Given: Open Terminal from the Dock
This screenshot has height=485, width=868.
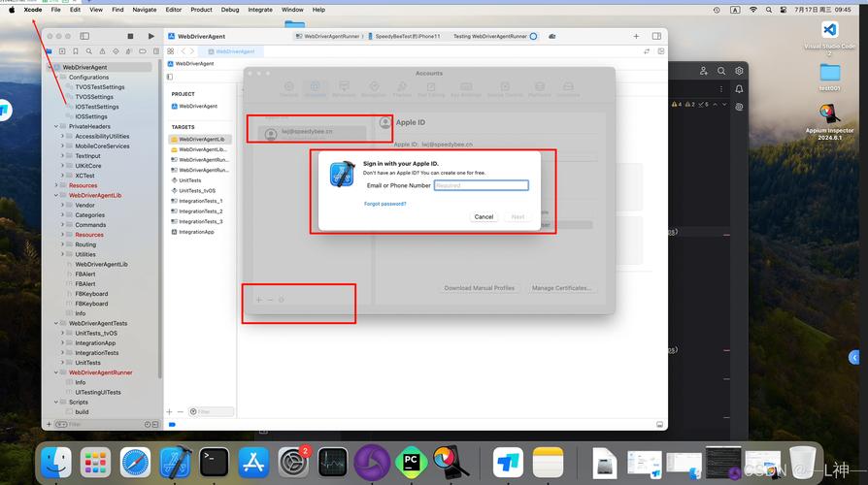Looking at the screenshot, I should pos(215,463).
